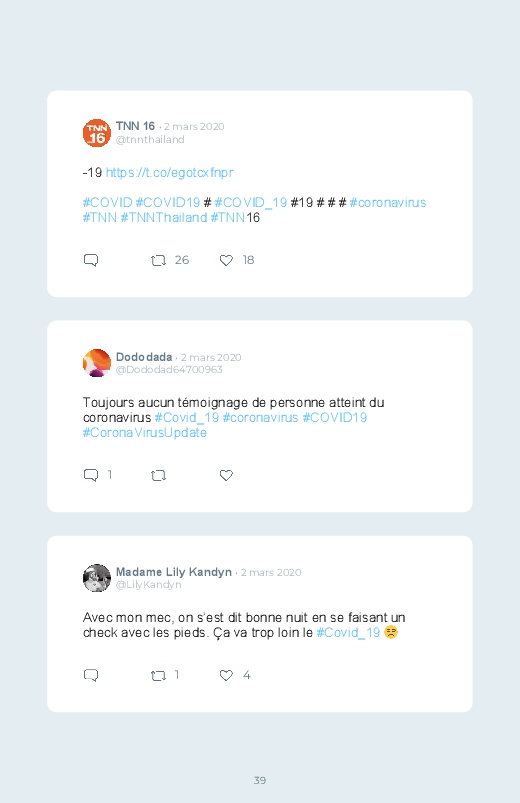Viewport: 520px width, 803px height.
Task: View Madame Lily Kandyn's avatar
Action: (x=97, y=578)
